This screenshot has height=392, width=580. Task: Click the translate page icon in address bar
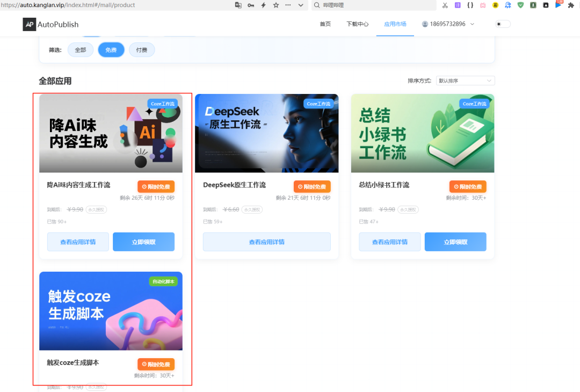point(238,5)
